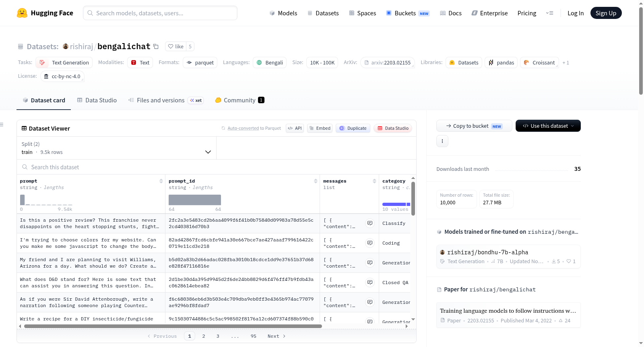Open the three-dot more options button
The width and height of the screenshot is (644, 347).
[x=442, y=141]
